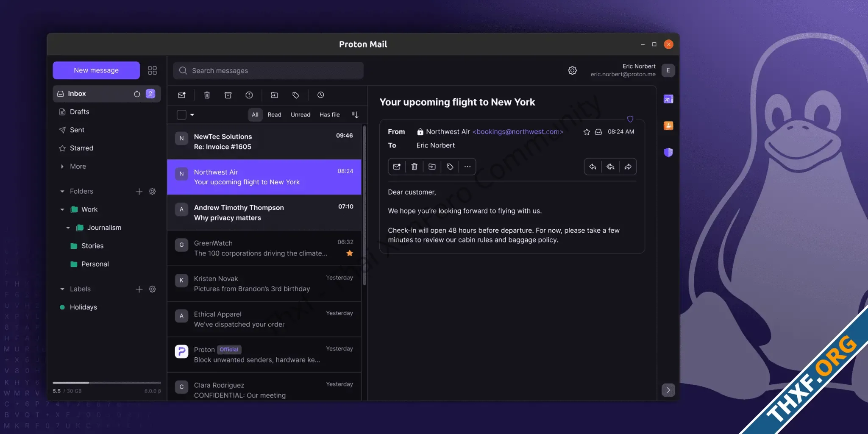The height and width of the screenshot is (434, 868).
Task: Tick the select-all messages checkbox
Action: [181, 114]
